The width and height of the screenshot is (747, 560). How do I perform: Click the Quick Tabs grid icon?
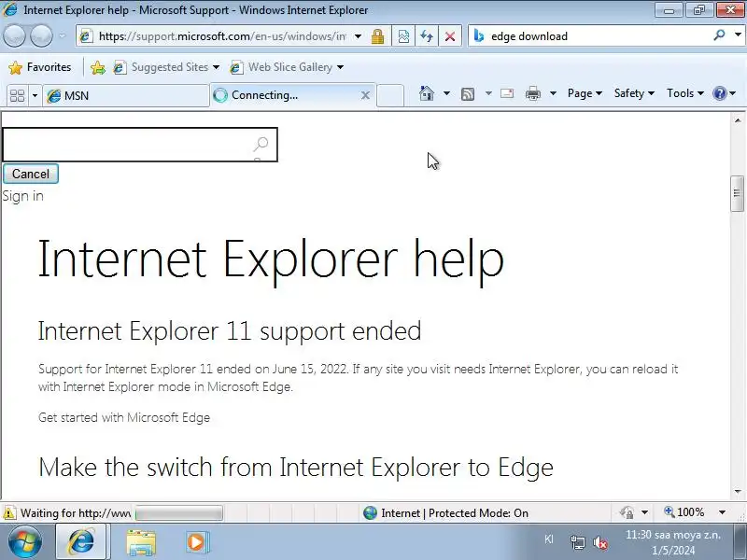[18, 96]
